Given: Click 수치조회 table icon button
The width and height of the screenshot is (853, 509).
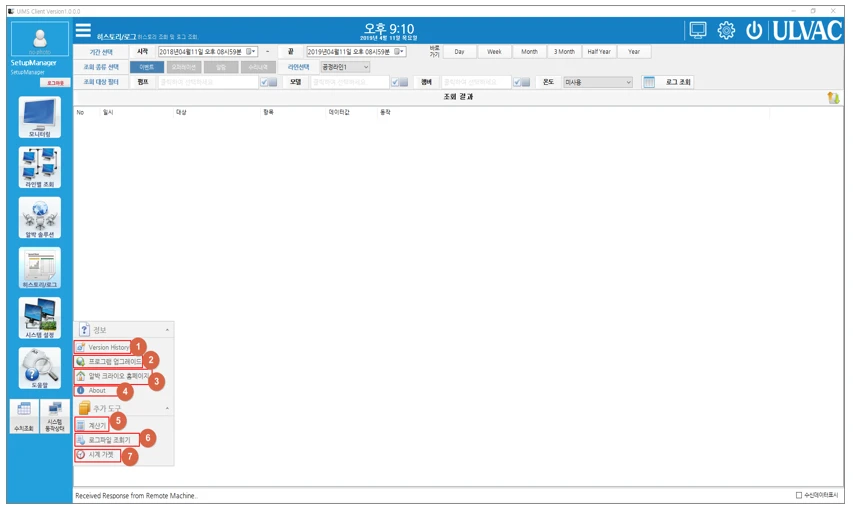Looking at the screenshot, I should point(24,417).
